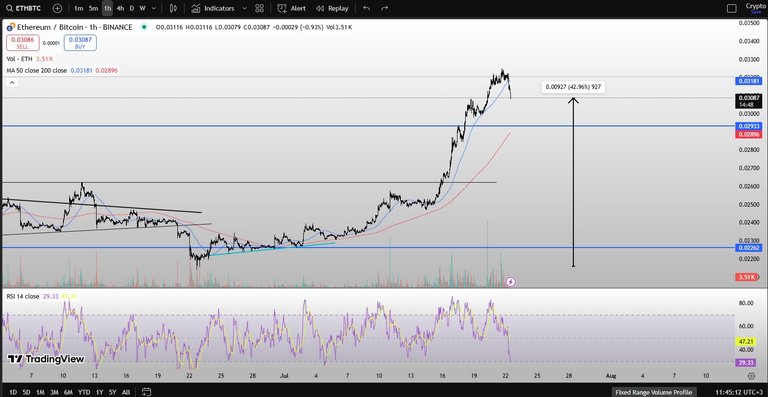Undo the last chart action
768x397 pixels.
click(x=366, y=8)
